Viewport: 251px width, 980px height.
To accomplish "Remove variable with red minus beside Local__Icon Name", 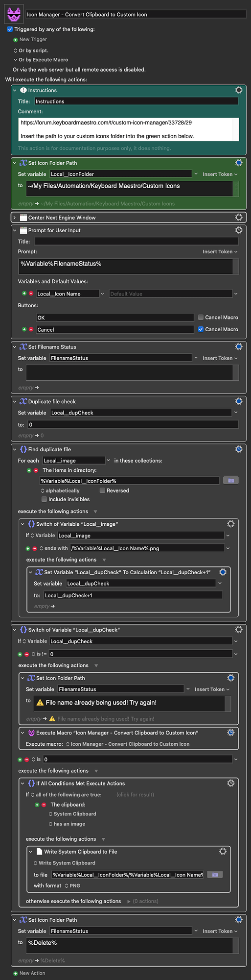I will (x=31, y=294).
